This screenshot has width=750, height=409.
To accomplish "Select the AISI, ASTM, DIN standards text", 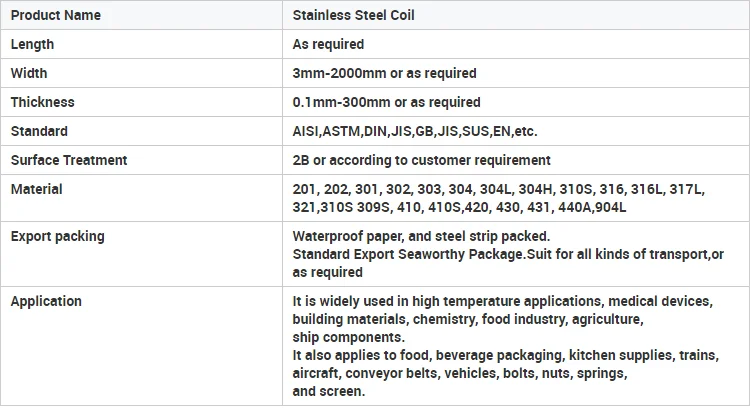I will (x=415, y=131).
